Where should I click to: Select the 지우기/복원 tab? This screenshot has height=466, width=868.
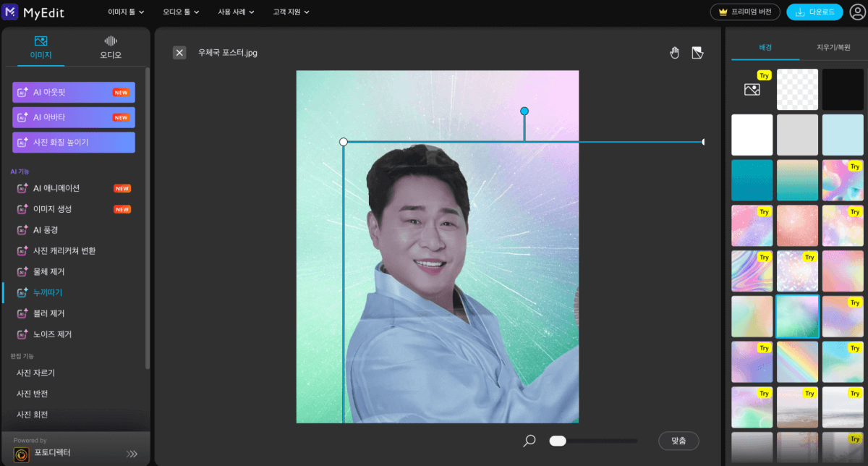(x=833, y=47)
